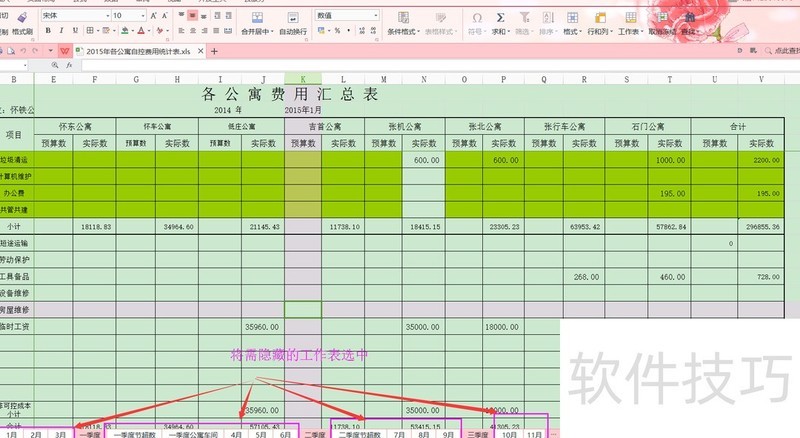Open the Sort A-Z menu

(x=547, y=23)
